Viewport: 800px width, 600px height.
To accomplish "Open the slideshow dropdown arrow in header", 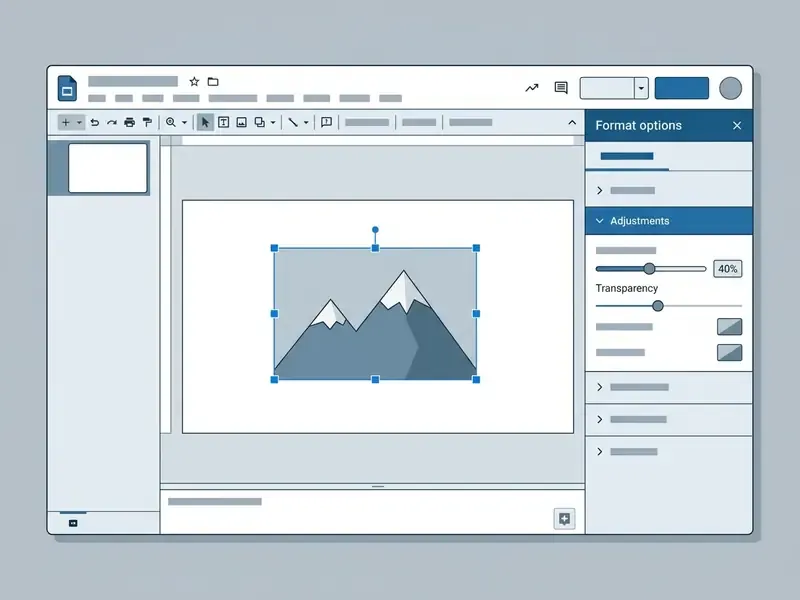I will [x=641, y=88].
